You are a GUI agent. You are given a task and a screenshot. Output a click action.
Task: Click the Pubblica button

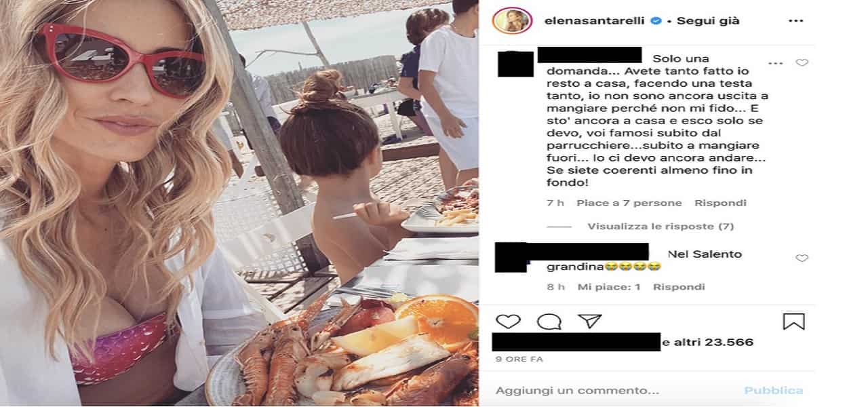[x=774, y=391]
